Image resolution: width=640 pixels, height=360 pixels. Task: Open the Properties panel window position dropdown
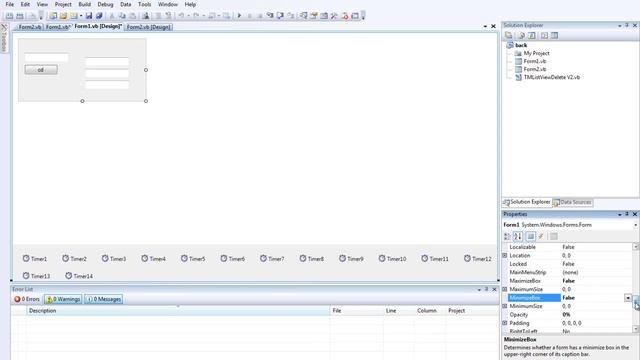click(620, 214)
